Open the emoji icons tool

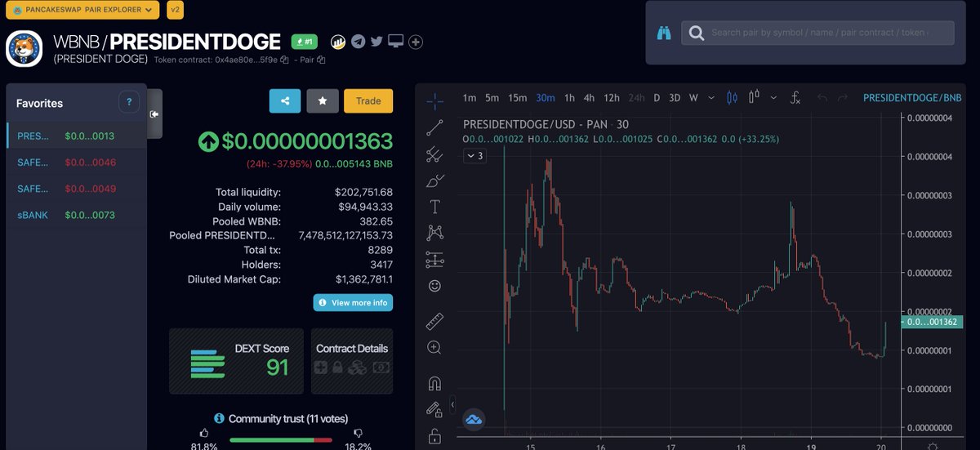coord(434,286)
